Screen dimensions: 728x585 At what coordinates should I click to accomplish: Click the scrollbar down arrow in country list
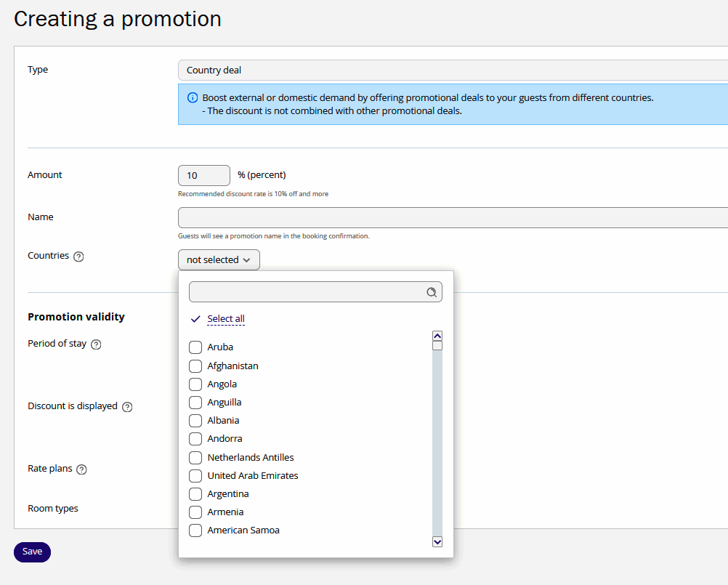click(437, 541)
